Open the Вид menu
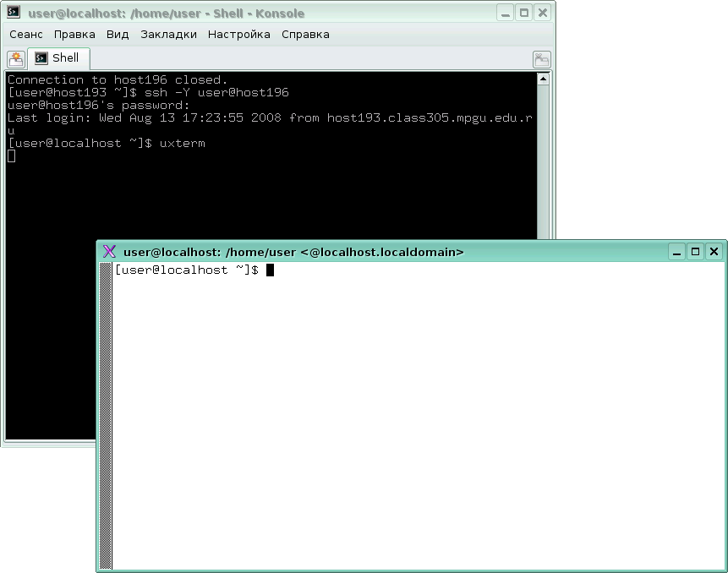 coord(118,35)
